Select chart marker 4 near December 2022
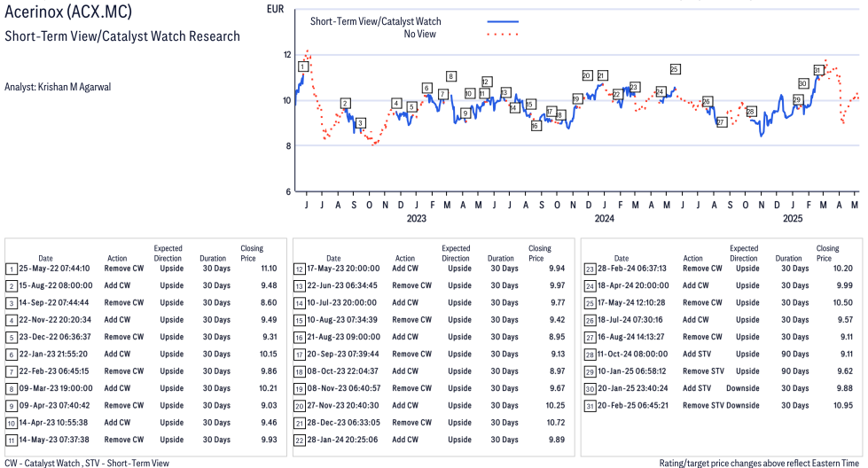The height and width of the screenshot is (468, 868). (x=396, y=103)
